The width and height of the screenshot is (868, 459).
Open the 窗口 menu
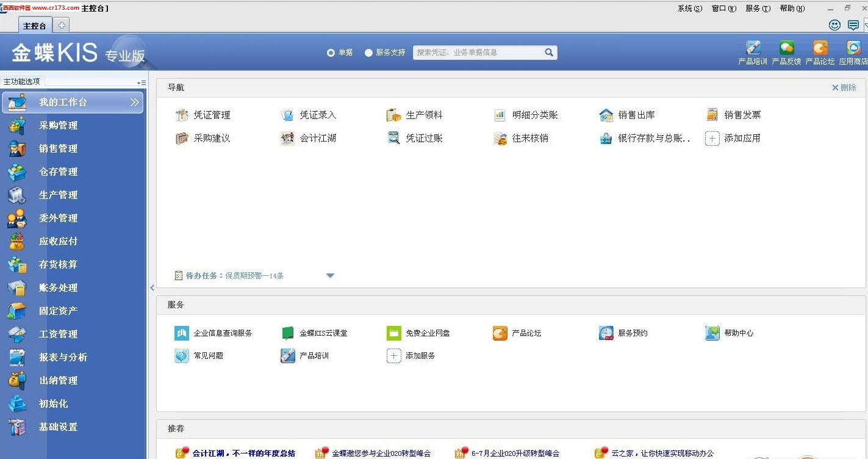(723, 9)
